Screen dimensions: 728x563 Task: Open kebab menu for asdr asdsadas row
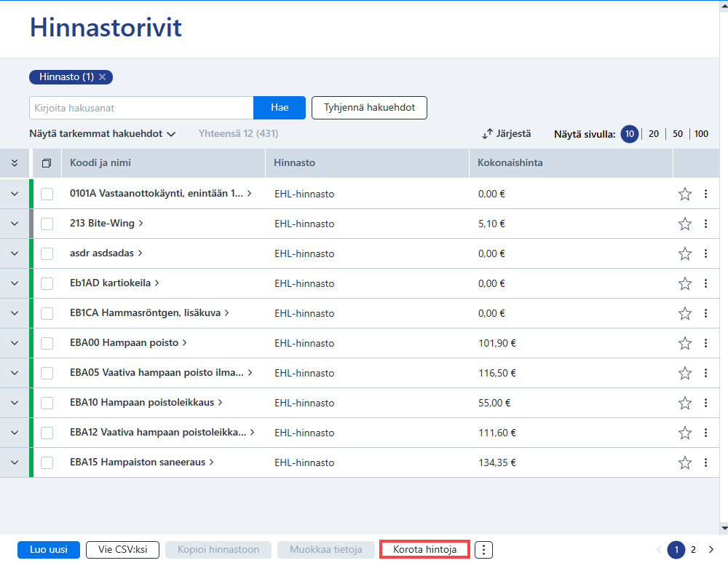tap(705, 253)
